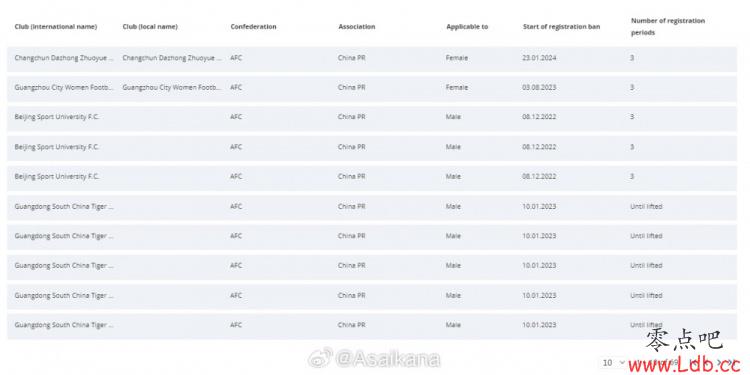Select the first Beijing Sport University F.C. entry
Image resolution: width=750 pixels, height=375 pixels.
pyautogui.click(x=372, y=117)
